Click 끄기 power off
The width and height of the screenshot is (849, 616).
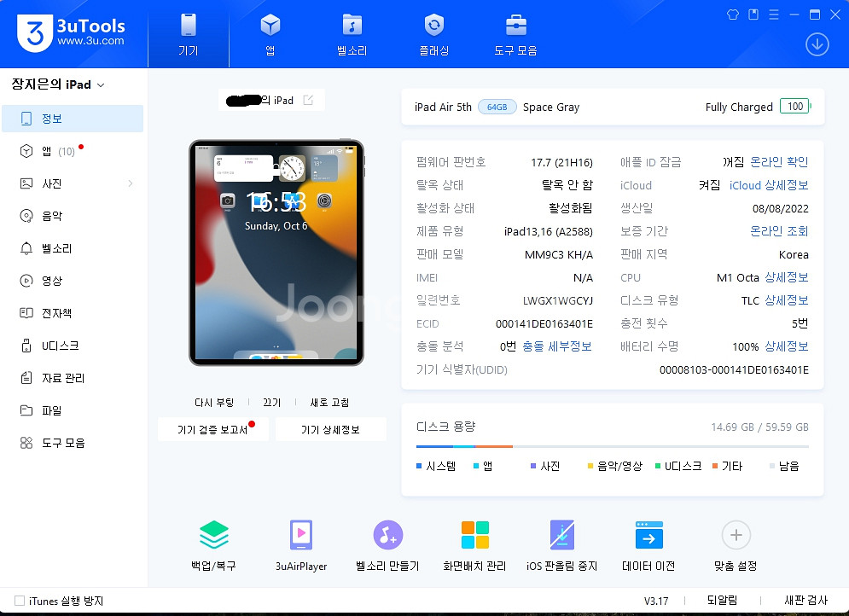272,402
